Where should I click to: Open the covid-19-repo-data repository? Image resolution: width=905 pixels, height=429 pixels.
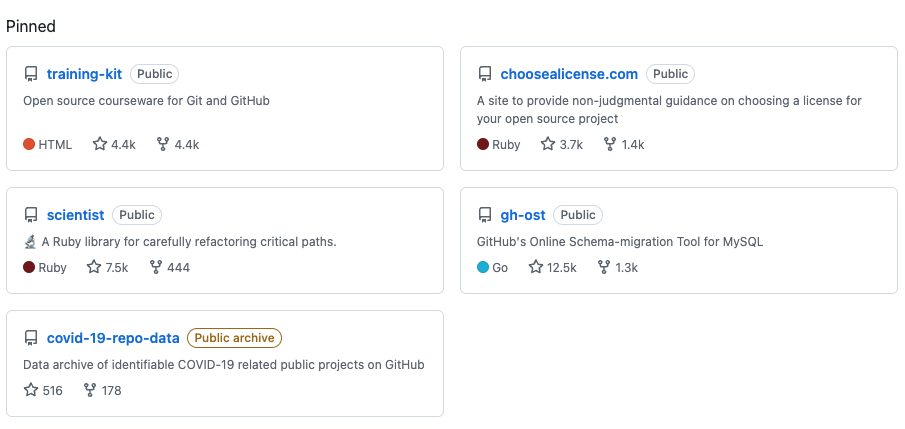click(x=113, y=338)
